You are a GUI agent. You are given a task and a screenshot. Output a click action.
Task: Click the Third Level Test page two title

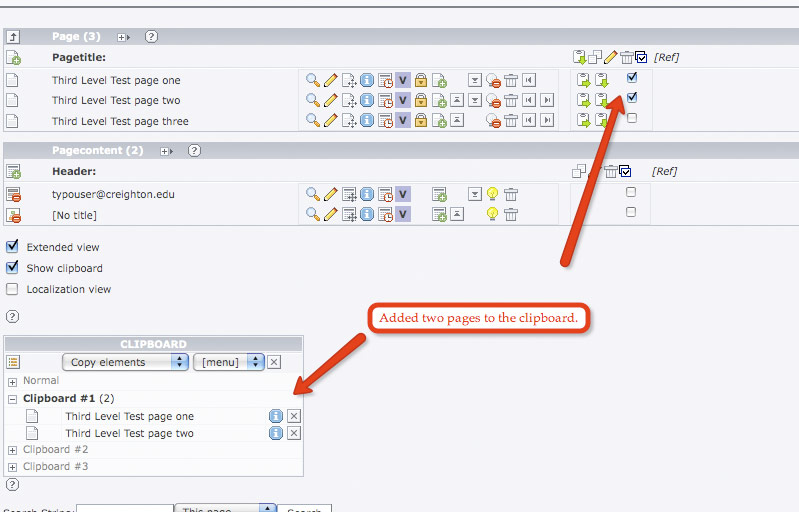tap(116, 100)
